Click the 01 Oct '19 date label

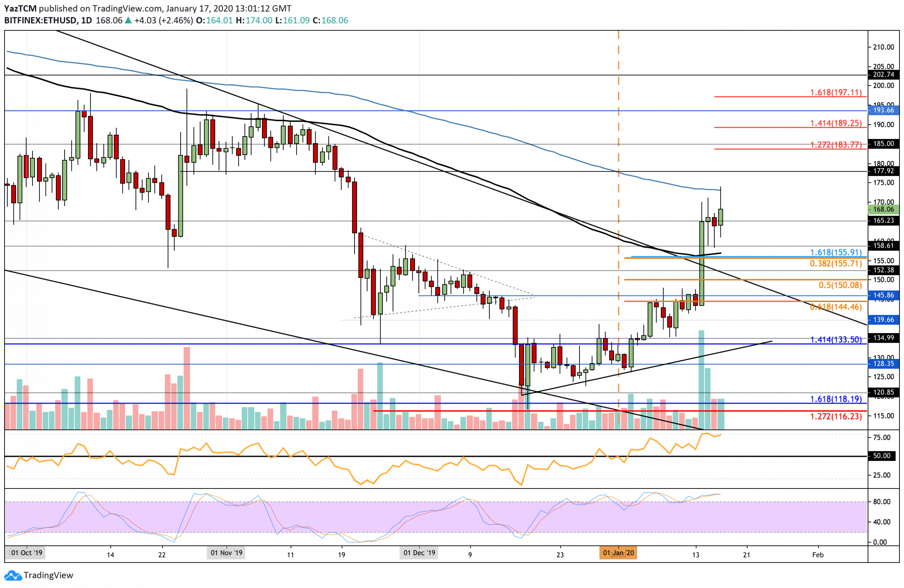click(26, 553)
